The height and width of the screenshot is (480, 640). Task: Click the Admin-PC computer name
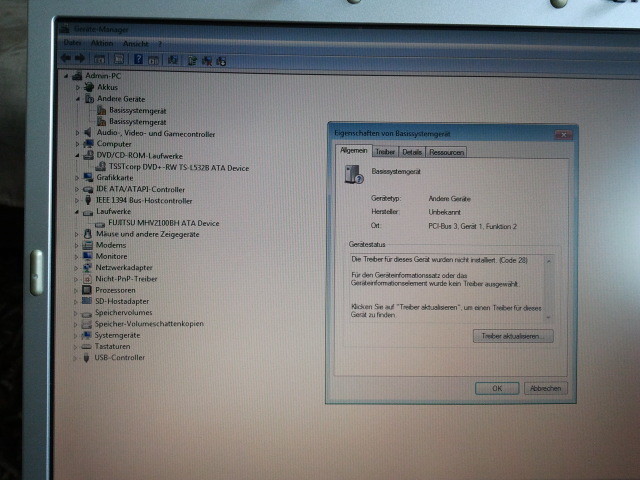103,76
